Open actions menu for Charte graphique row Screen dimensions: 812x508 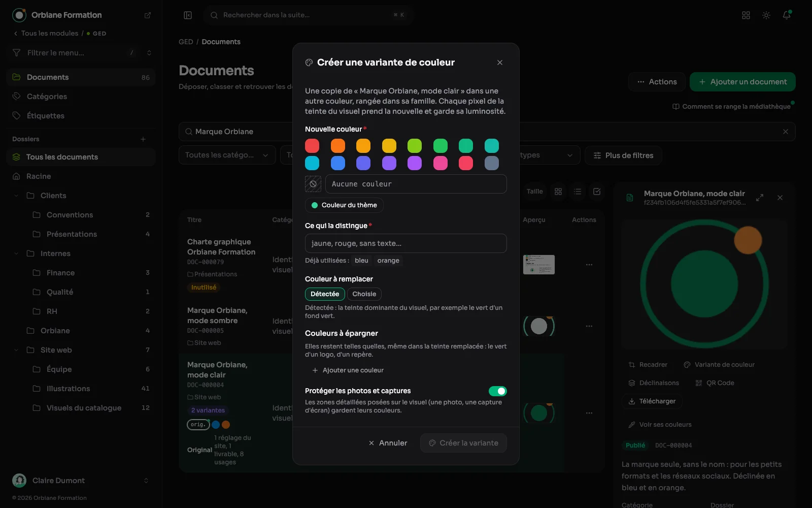[x=589, y=265]
